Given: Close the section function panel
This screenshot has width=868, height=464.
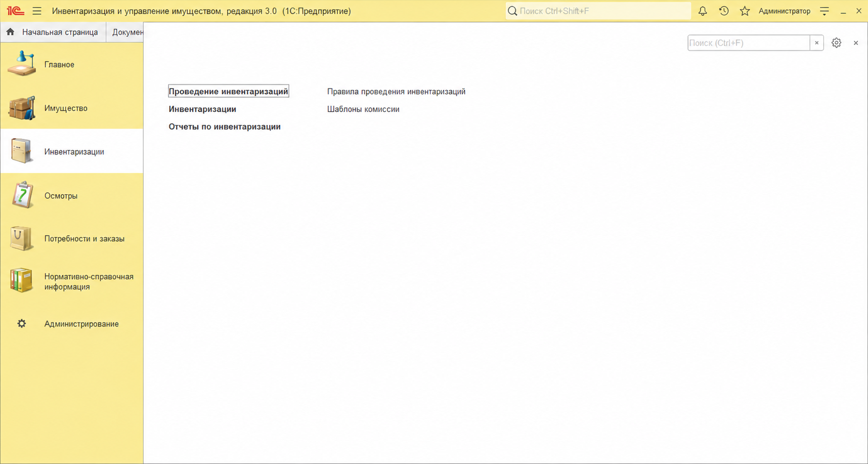Looking at the screenshot, I should pos(856,43).
